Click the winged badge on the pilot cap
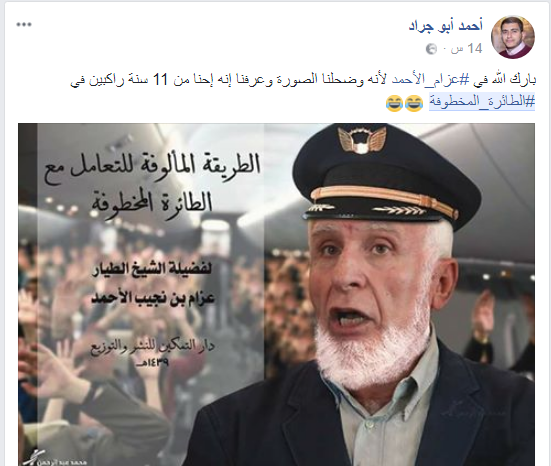Image resolution: width=551 pixels, height=466 pixels. click(x=362, y=139)
